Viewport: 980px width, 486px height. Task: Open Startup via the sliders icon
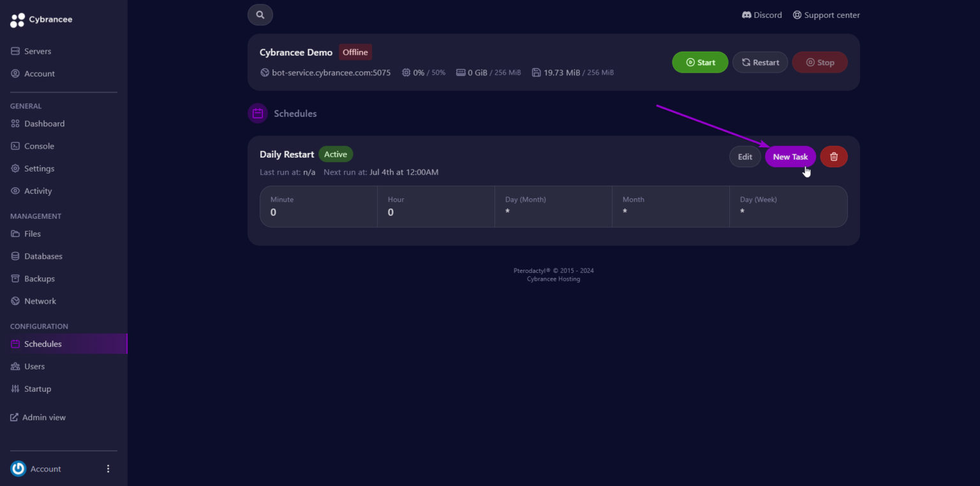tap(15, 388)
